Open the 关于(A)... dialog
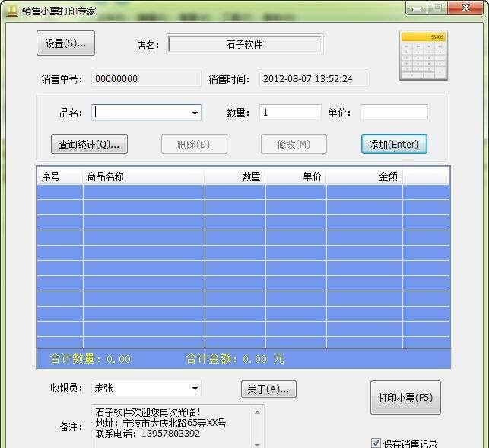 tap(268, 389)
